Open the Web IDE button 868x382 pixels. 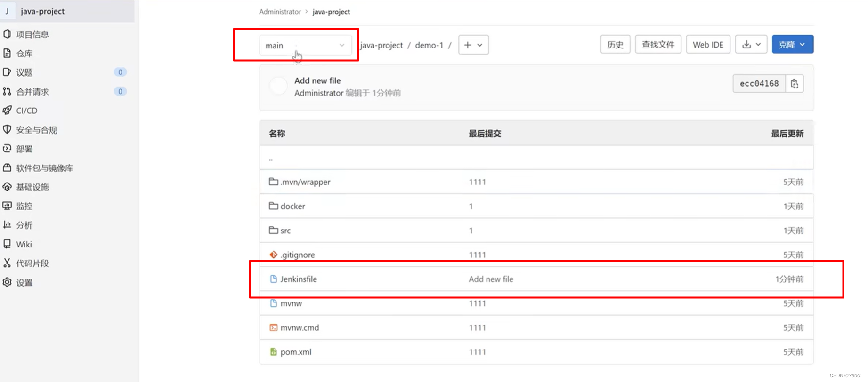[x=708, y=44]
